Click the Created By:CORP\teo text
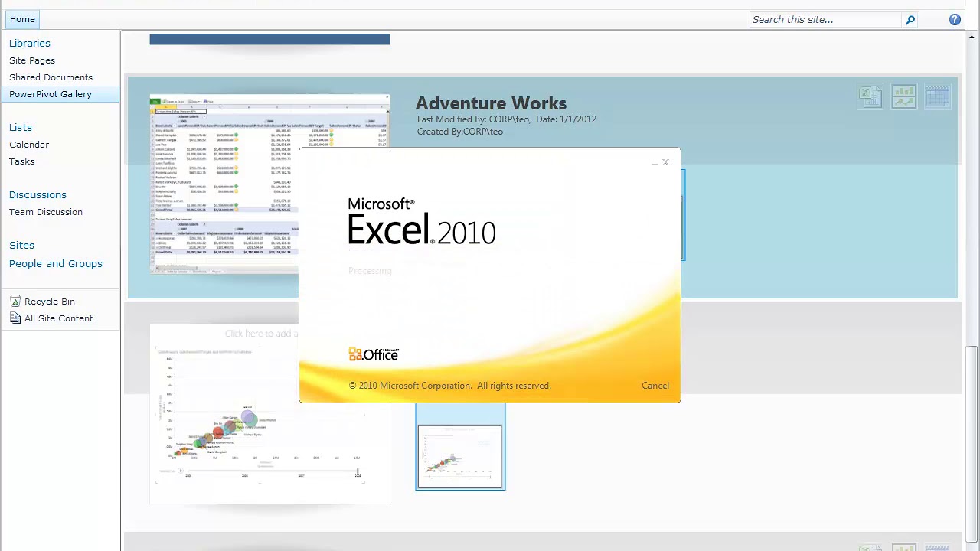This screenshot has width=980, height=551. (460, 132)
